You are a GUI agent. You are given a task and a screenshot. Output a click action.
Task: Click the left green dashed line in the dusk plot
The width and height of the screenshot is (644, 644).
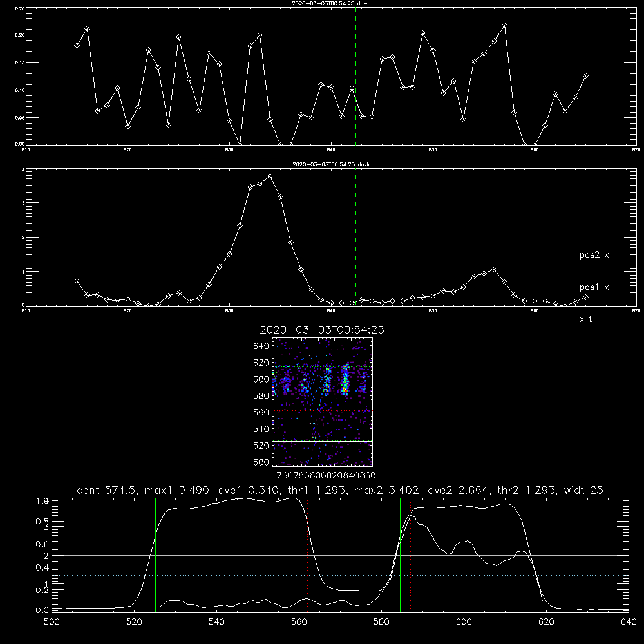pyautogui.click(x=205, y=238)
